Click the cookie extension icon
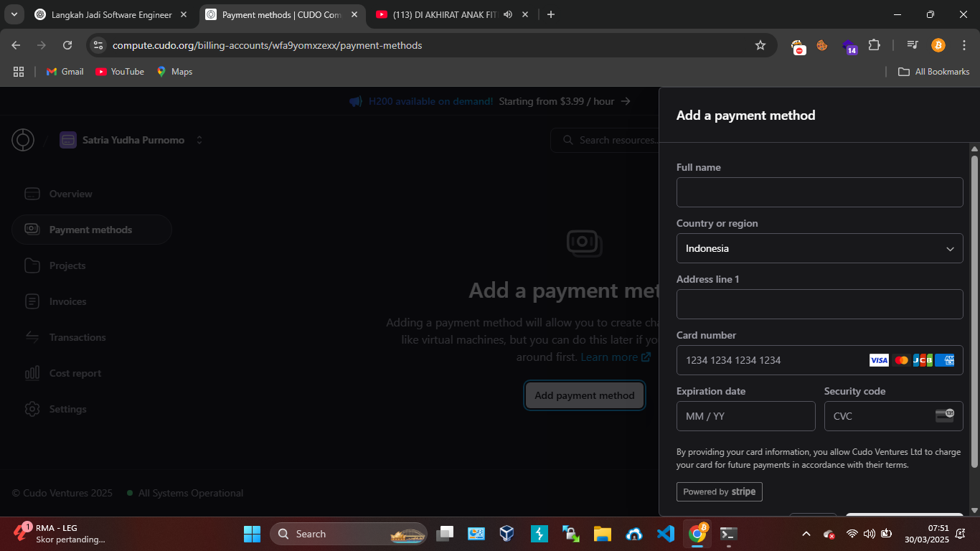This screenshot has width=980, height=551. click(x=822, y=45)
